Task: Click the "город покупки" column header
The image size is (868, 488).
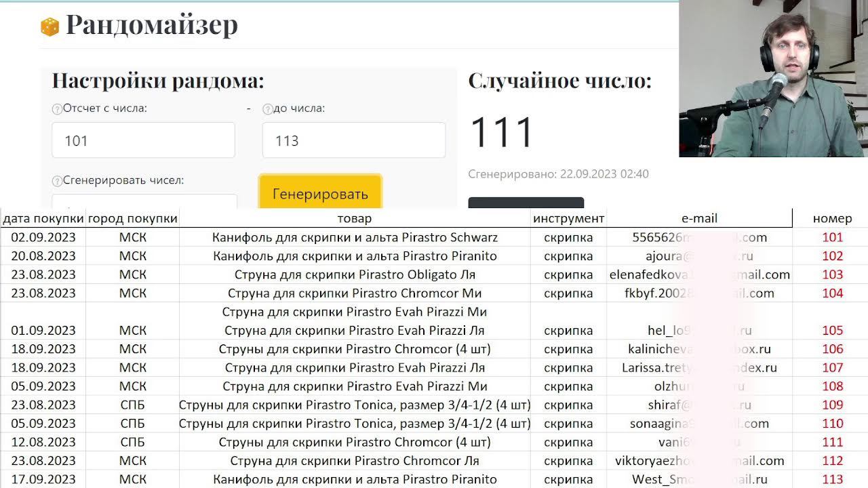Action: (x=133, y=218)
